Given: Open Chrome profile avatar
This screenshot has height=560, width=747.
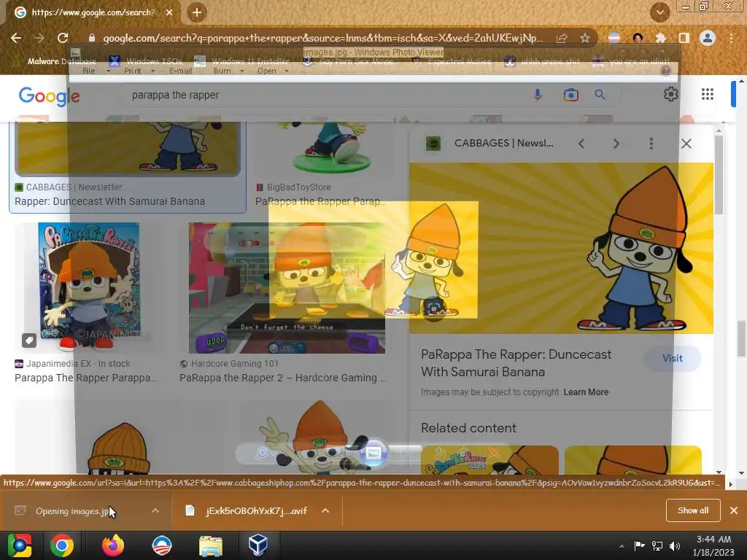Looking at the screenshot, I should 708,38.
